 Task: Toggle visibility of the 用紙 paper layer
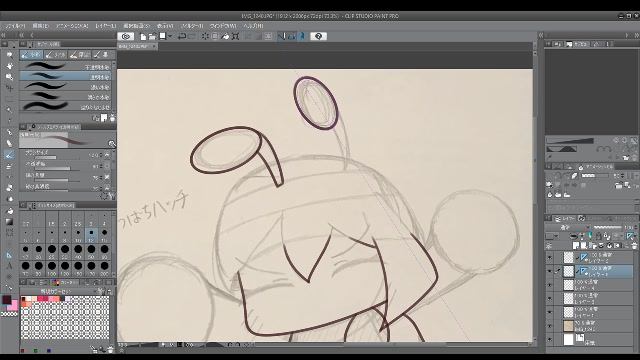(549, 339)
